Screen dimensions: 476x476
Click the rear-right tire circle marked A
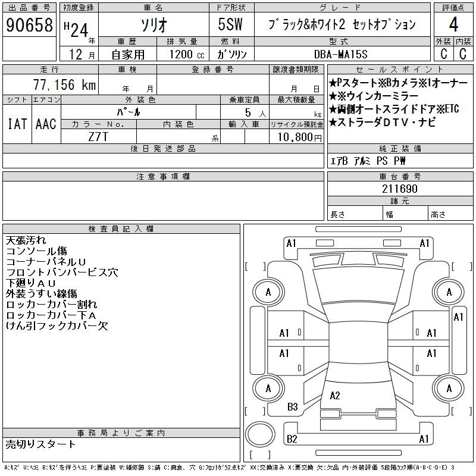pyautogui.click(x=449, y=389)
